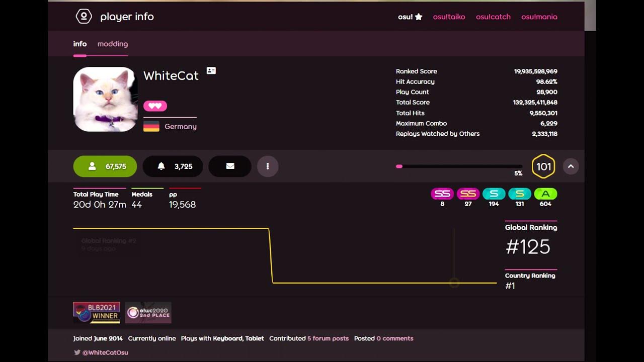644x362 pixels.
Task: Click the WhiteCat username heading
Action: (x=171, y=75)
